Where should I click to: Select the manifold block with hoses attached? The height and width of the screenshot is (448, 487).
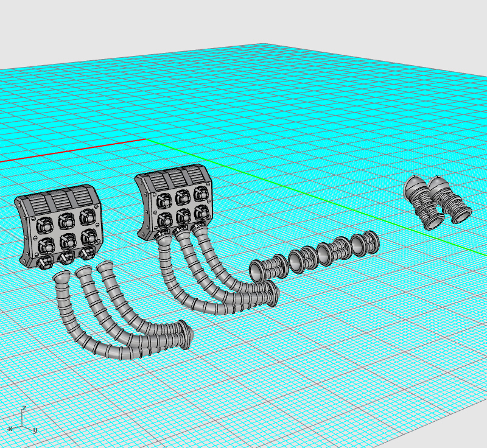click(x=175, y=202)
